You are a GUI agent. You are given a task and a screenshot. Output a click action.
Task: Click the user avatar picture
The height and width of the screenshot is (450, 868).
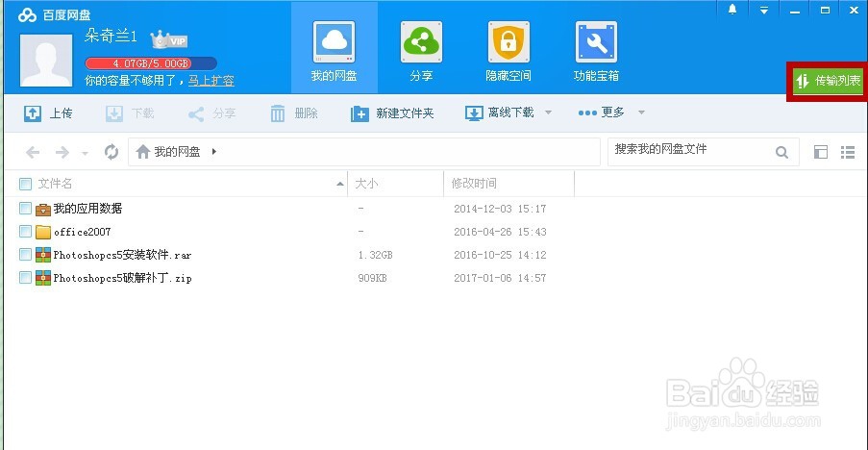46,61
